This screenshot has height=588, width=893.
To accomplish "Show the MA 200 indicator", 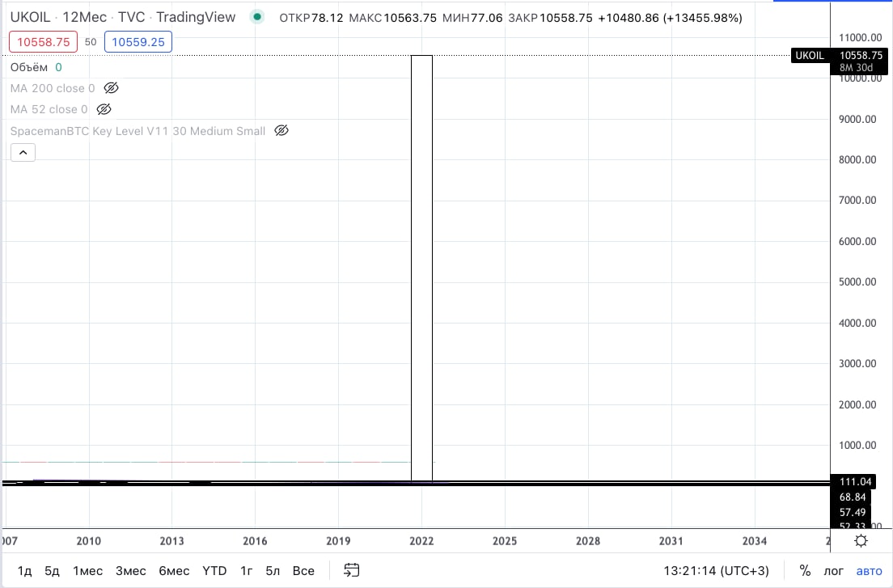I will point(112,88).
